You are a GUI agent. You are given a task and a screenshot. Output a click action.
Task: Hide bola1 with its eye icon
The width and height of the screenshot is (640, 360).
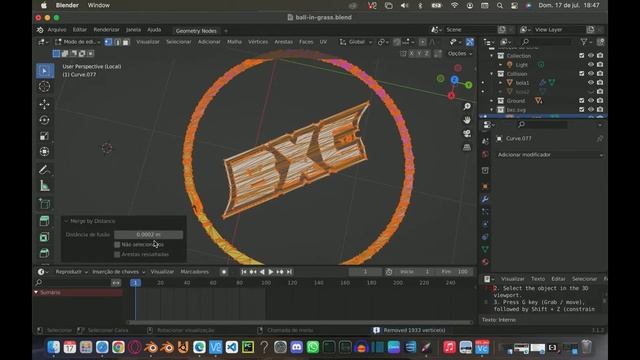(x=591, y=82)
